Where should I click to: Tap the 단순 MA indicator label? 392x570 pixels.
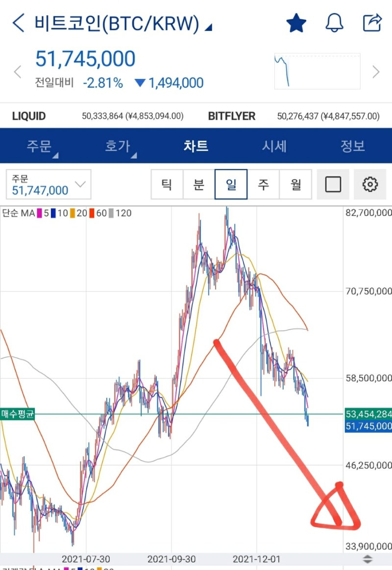[19, 213]
